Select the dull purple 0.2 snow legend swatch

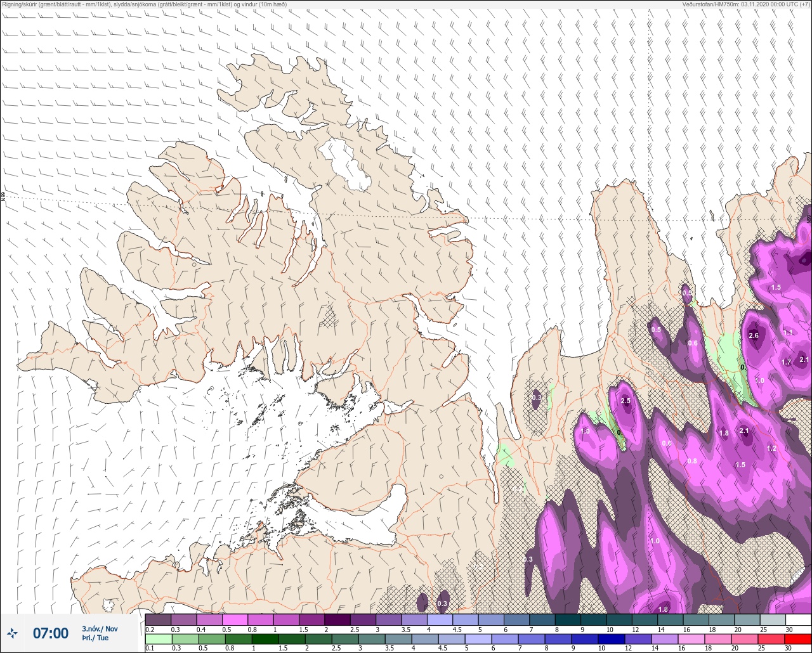pos(158,619)
